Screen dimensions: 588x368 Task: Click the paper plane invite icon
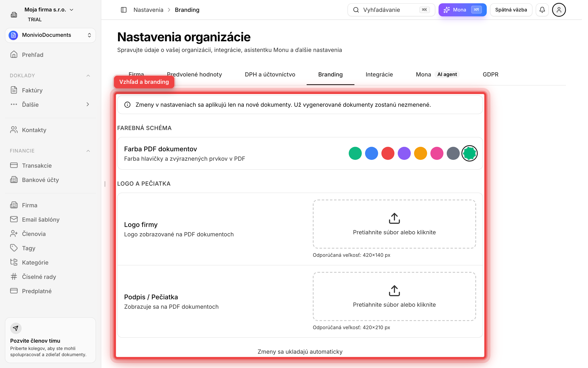coord(16,328)
